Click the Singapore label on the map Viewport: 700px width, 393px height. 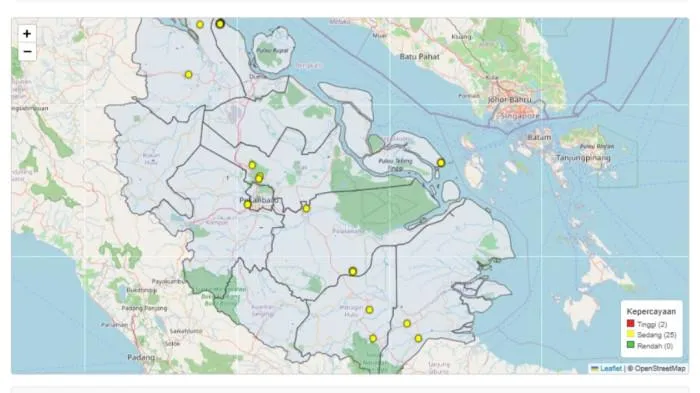pos(520,116)
